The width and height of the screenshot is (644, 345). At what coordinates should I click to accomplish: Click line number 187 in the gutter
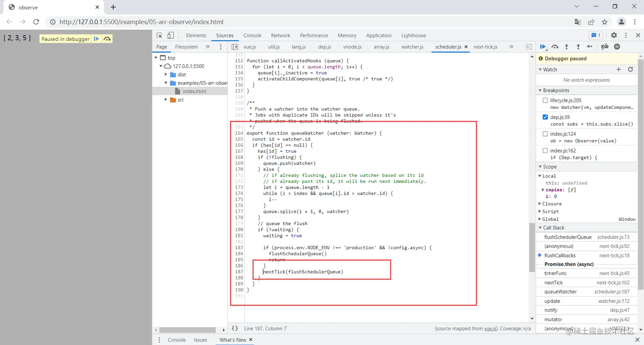pyautogui.click(x=239, y=271)
